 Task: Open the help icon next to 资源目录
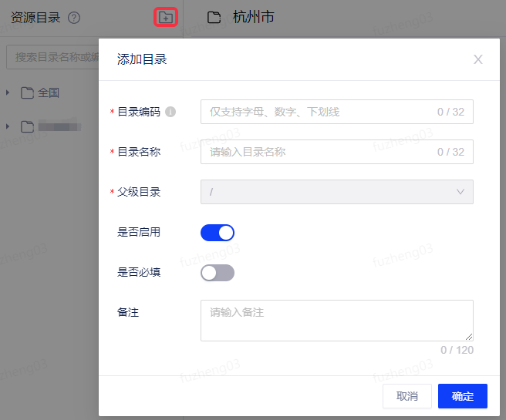pos(74,18)
